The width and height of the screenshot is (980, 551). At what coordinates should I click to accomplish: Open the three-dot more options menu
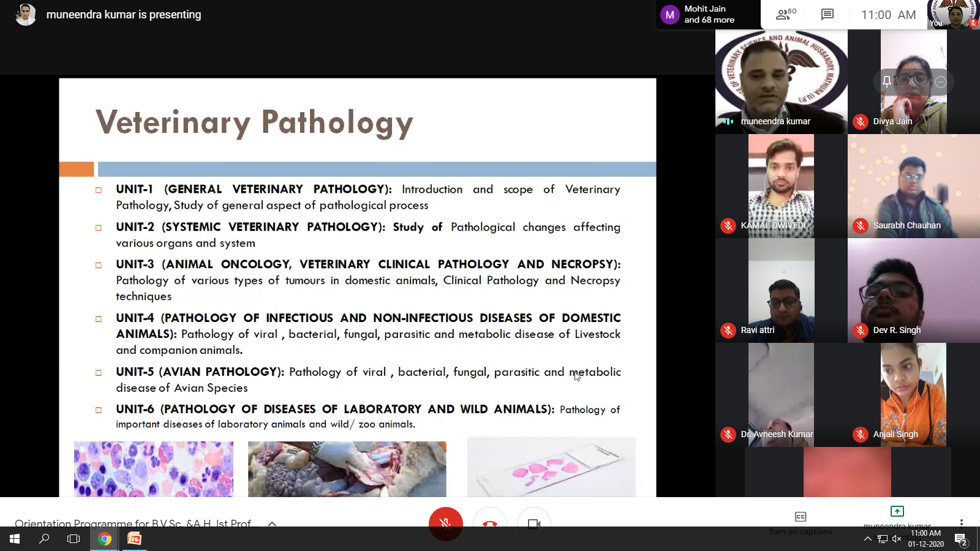click(x=962, y=523)
